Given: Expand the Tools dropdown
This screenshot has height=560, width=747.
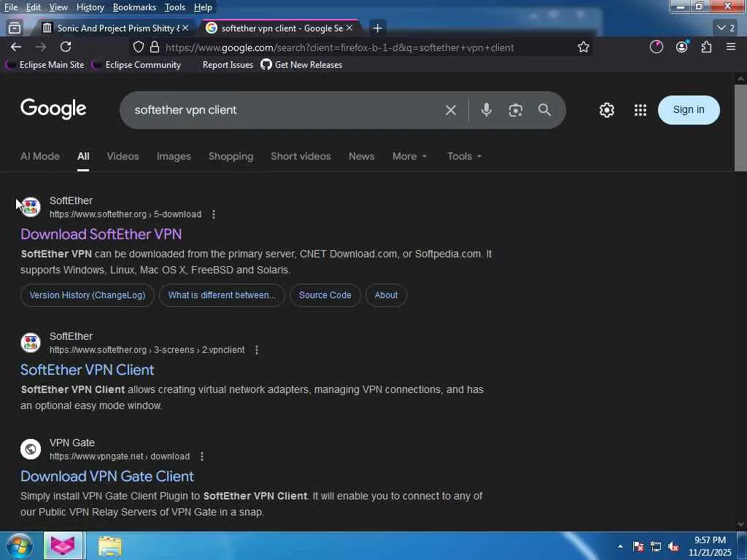Looking at the screenshot, I should [464, 156].
